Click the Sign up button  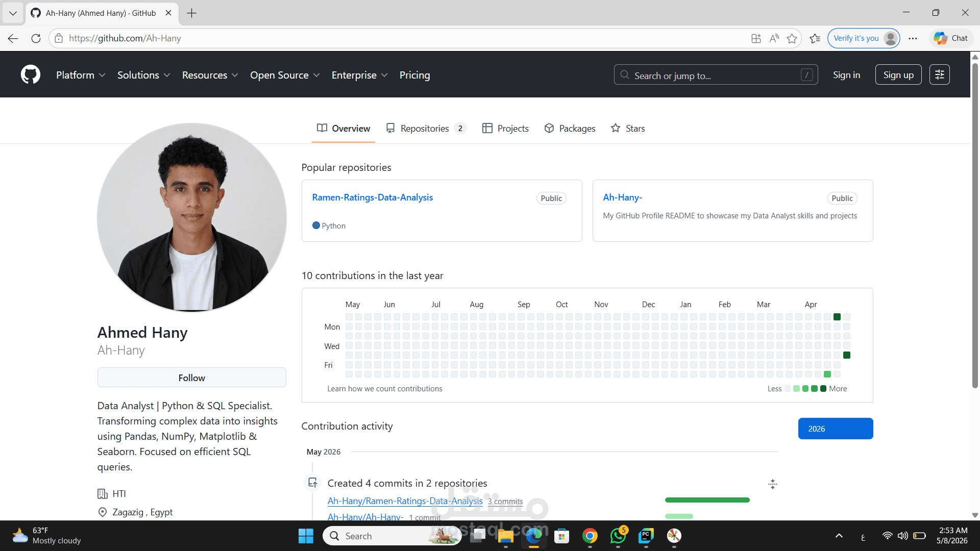tap(898, 75)
